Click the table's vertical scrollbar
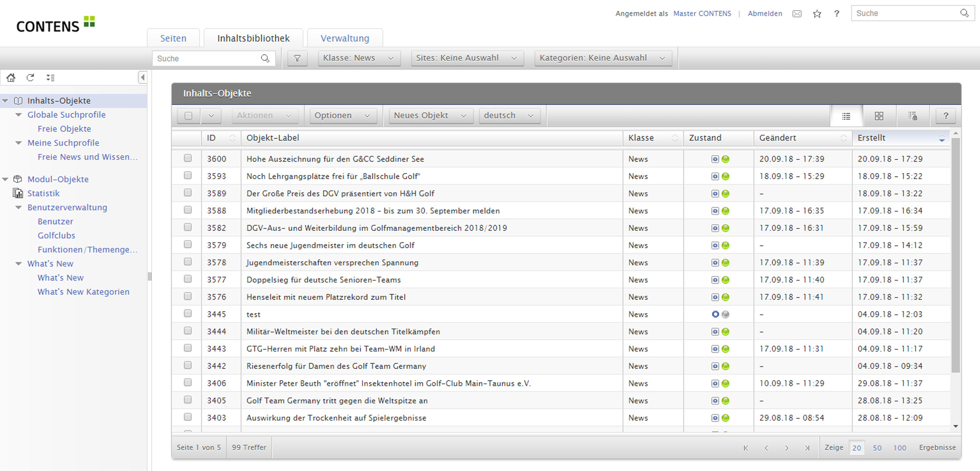 click(x=955, y=255)
